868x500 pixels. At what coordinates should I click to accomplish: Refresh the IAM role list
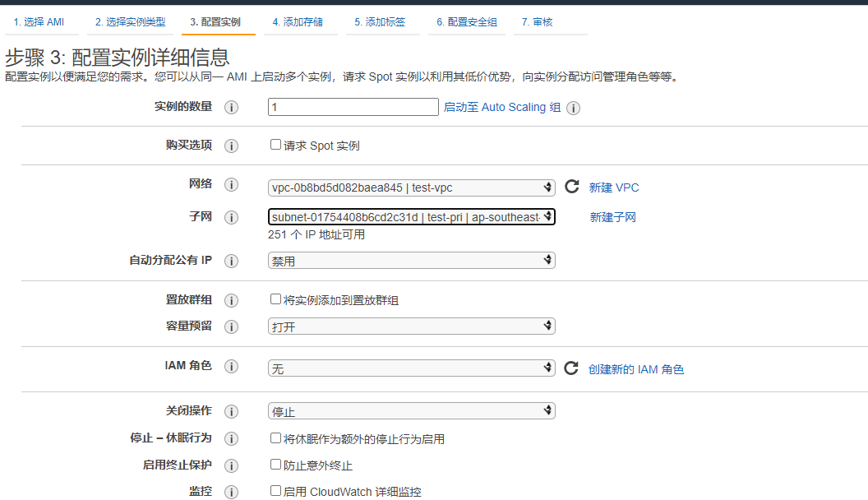click(571, 368)
